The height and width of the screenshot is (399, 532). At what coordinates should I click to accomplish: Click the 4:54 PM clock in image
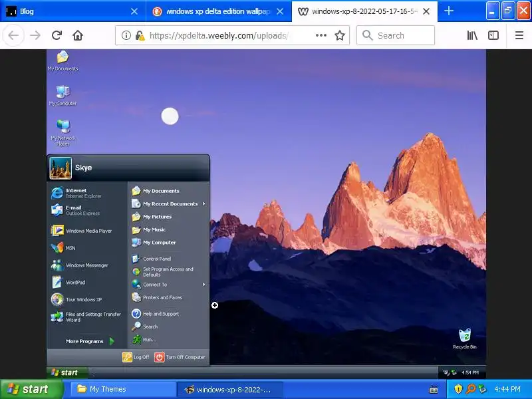[470, 372]
